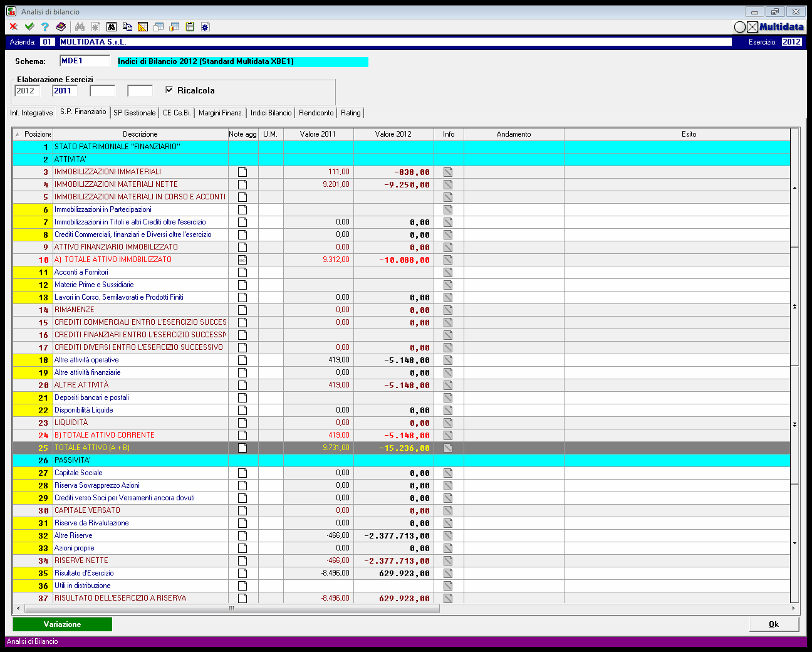Select the 'PASSIVITA'' row
The width and height of the screenshot is (812, 652).
click(401, 460)
